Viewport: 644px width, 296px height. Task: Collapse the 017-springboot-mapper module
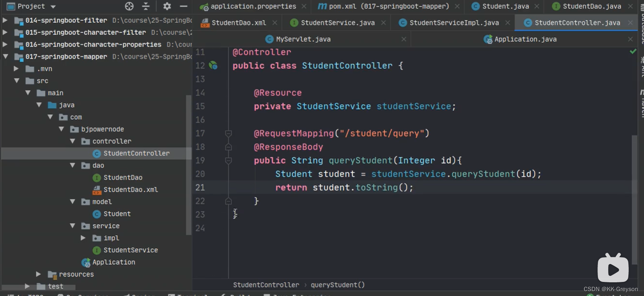click(5, 57)
